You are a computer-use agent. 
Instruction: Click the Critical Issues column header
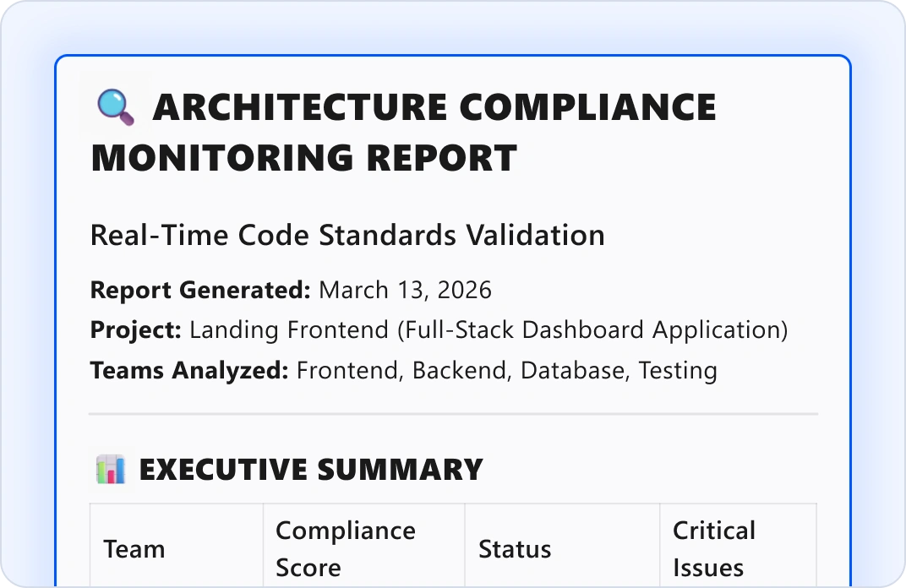point(714,549)
